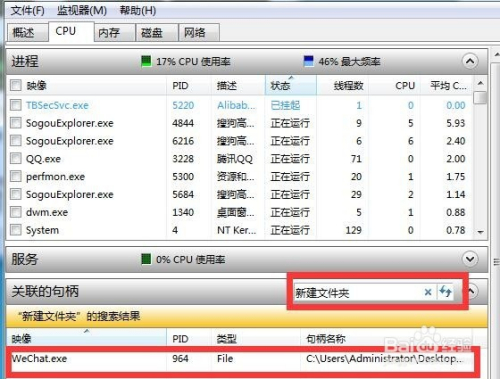Select the WeChat.exe handle result row
Image resolution: width=500 pixels, height=379 pixels.
pyautogui.click(x=242, y=359)
